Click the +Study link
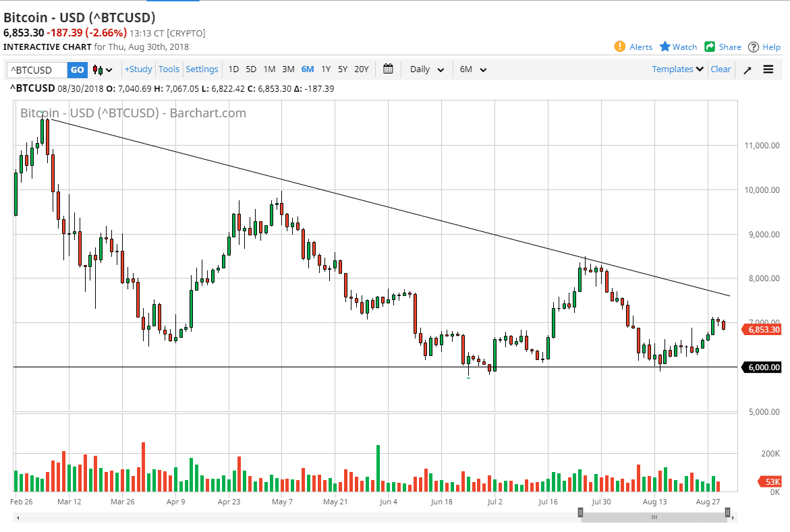Image resolution: width=790 pixels, height=532 pixels. pyautogui.click(x=138, y=69)
